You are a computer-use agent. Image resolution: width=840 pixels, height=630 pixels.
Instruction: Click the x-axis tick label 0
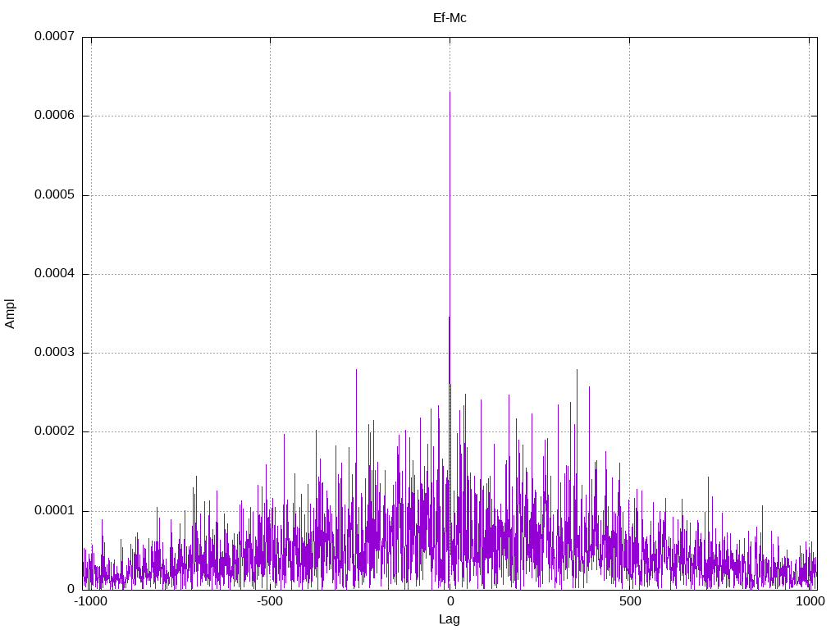coord(450,601)
